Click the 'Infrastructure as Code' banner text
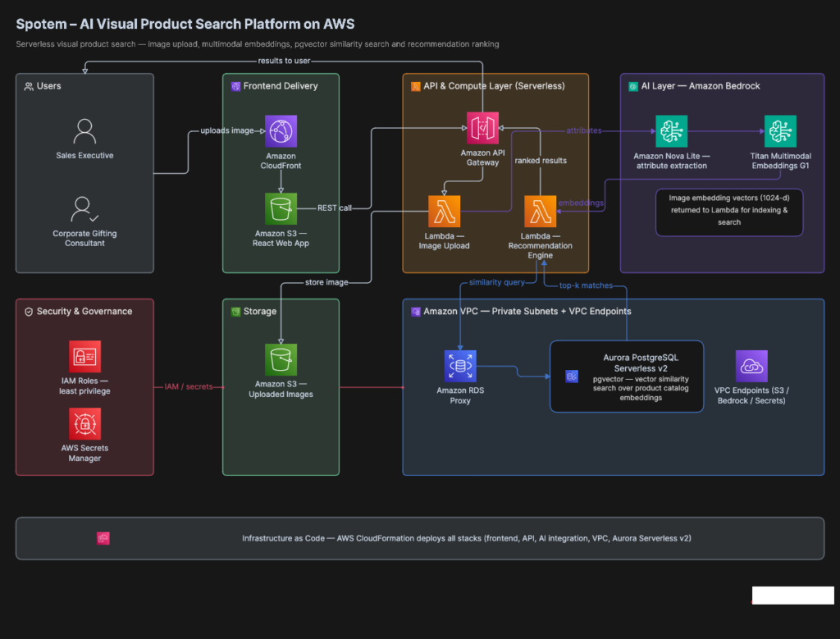This screenshot has height=639, width=840. (467, 538)
